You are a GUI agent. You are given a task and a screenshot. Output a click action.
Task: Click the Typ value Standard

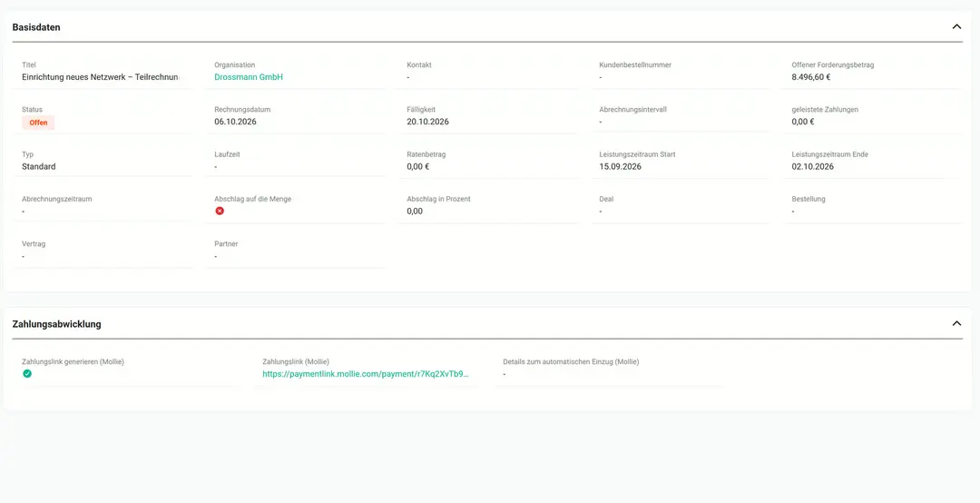click(x=39, y=166)
